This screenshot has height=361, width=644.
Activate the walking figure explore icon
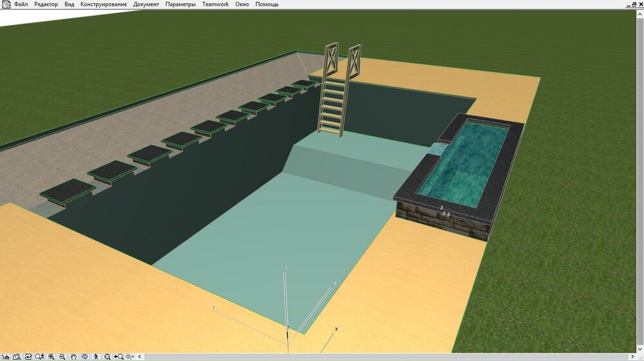tap(96, 357)
